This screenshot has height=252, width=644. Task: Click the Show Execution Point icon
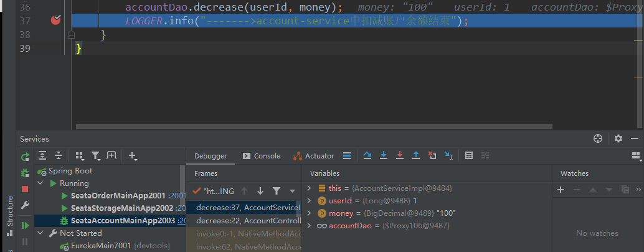pyautogui.click(x=347, y=156)
